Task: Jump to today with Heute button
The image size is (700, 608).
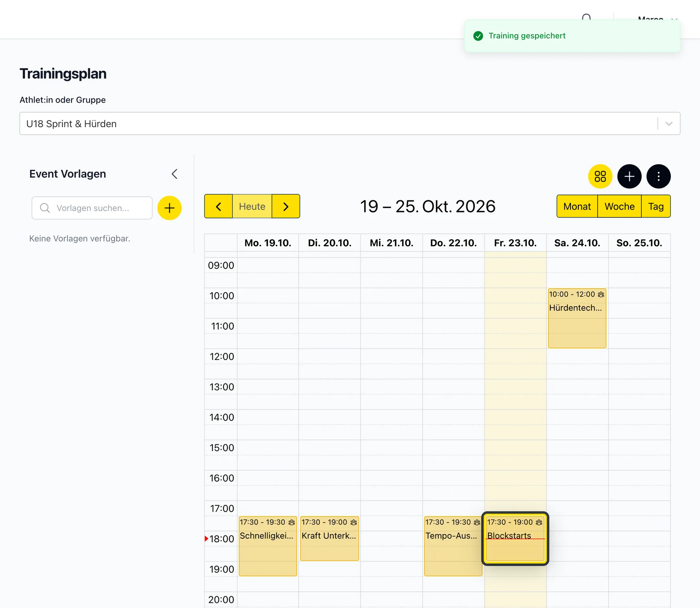Action: [252, 207]
